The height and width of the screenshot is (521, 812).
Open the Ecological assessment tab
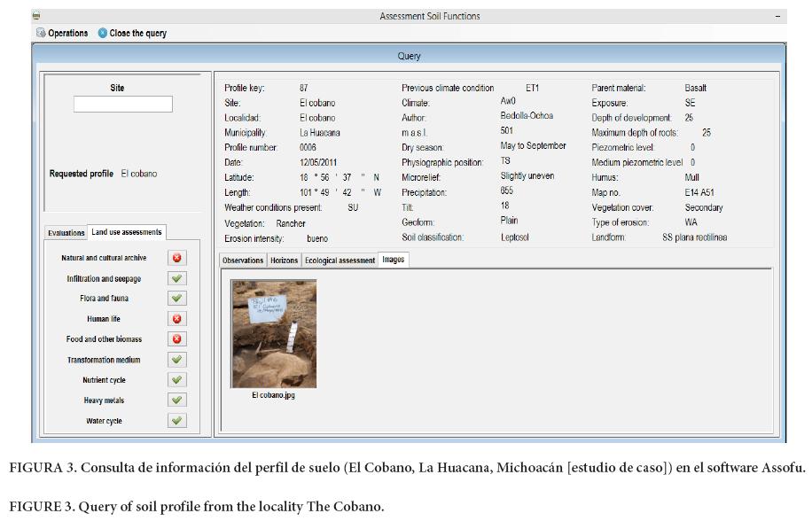click(x=340, y=260)
